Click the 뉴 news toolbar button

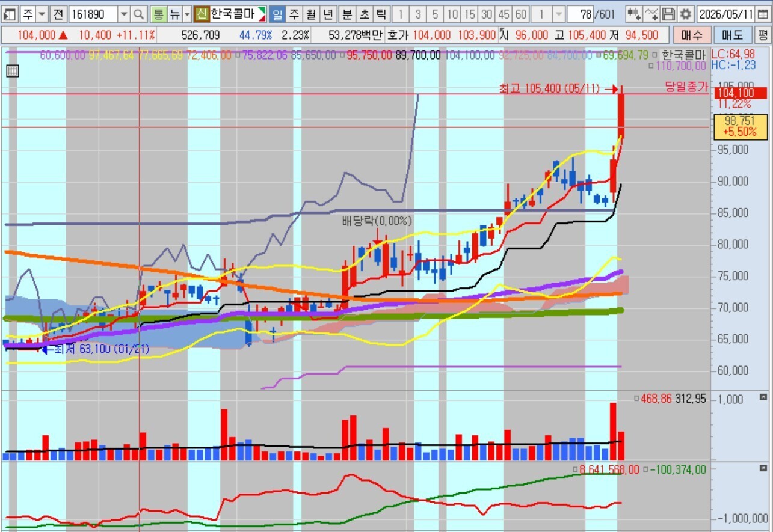point(174,14)
